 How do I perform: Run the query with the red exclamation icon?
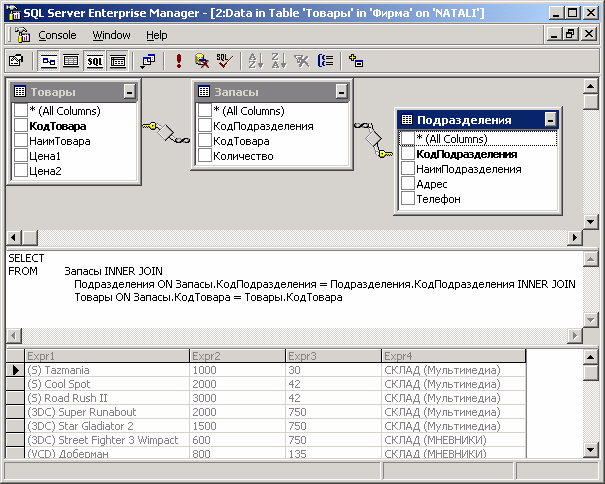(x=179, y=61)
